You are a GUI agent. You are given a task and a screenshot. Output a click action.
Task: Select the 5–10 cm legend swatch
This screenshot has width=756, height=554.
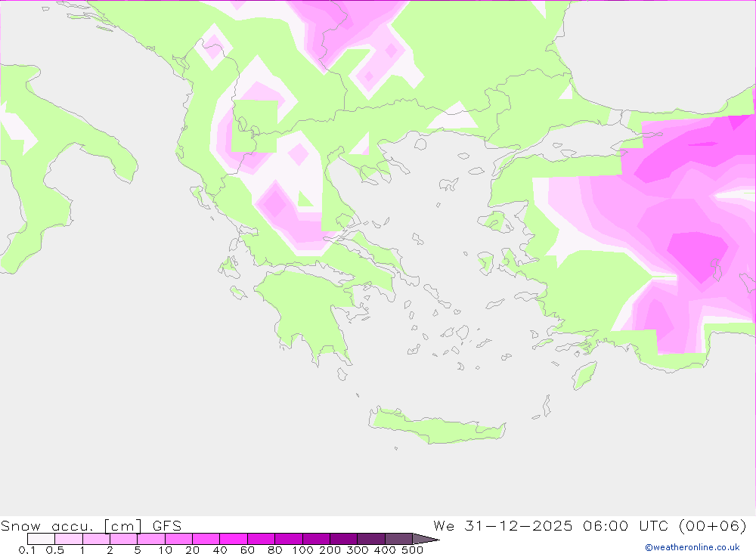pyautogui.click(x=151, y=539)
